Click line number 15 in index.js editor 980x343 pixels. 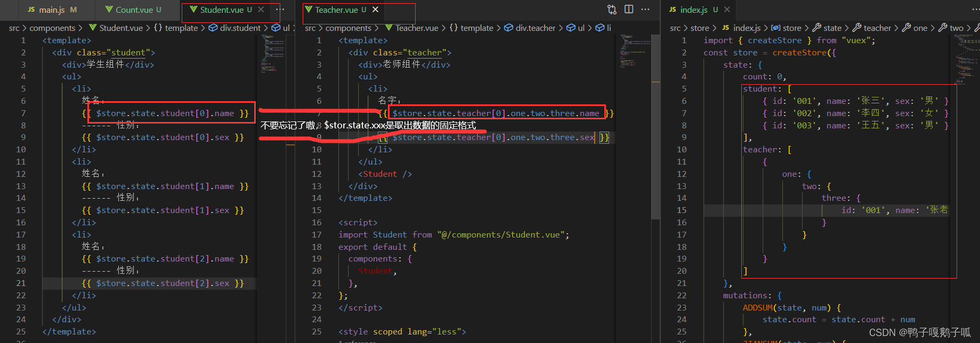click(x=682, y=210)
